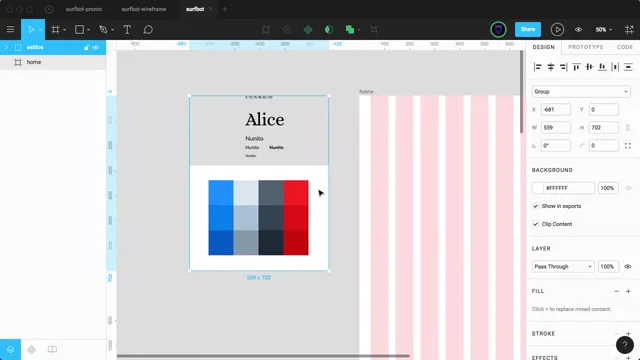Screen dimensions: 640x360
Task: Align selection left
Action: [538, 67]
